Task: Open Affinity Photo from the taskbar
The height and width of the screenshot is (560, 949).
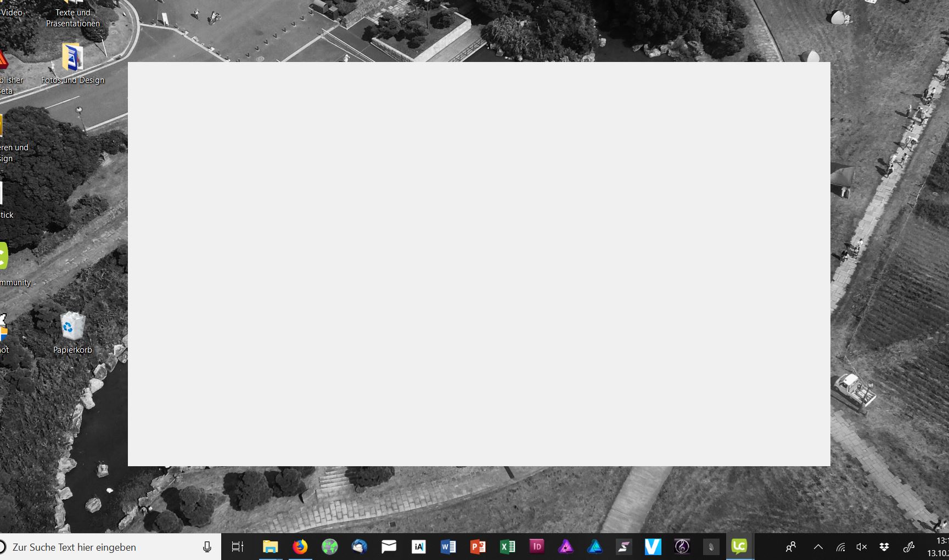Action: pos(566,547)
